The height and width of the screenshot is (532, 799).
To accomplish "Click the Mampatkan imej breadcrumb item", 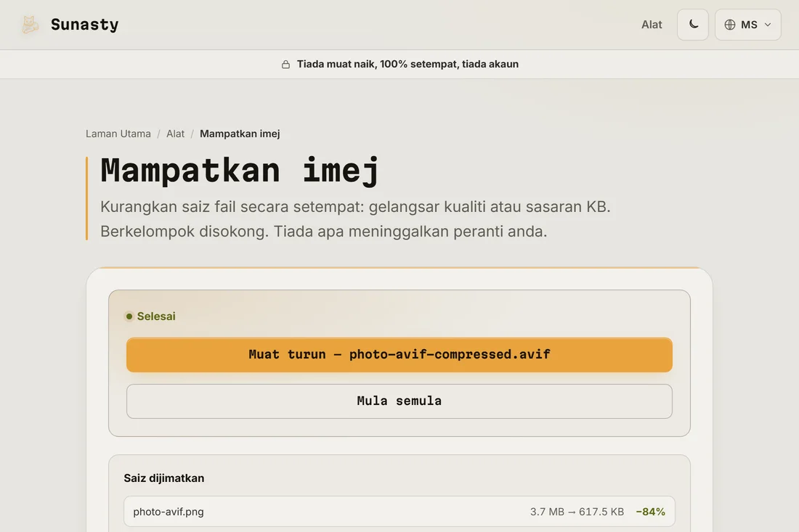I will (240, 134).
